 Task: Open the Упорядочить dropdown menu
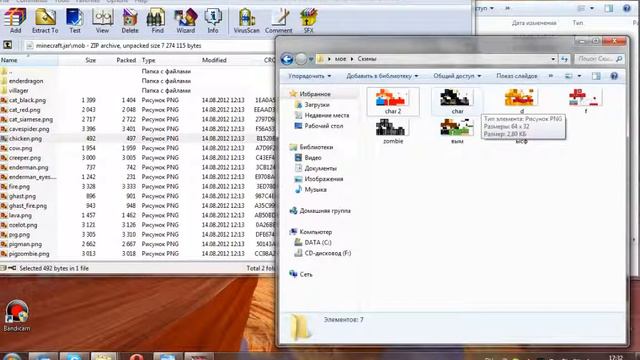click(x=309, y=76)
